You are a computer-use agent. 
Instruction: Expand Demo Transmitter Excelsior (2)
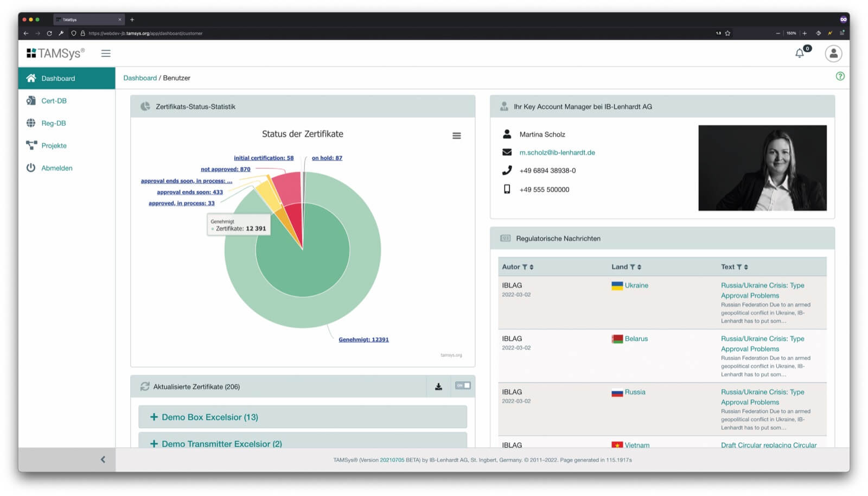point(303,440)
